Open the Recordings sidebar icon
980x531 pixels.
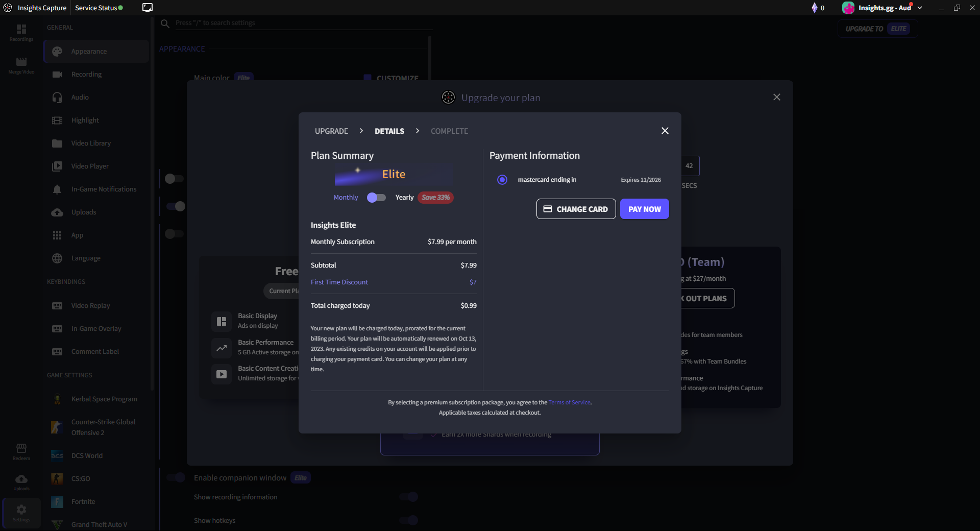[x=21, y=29]
